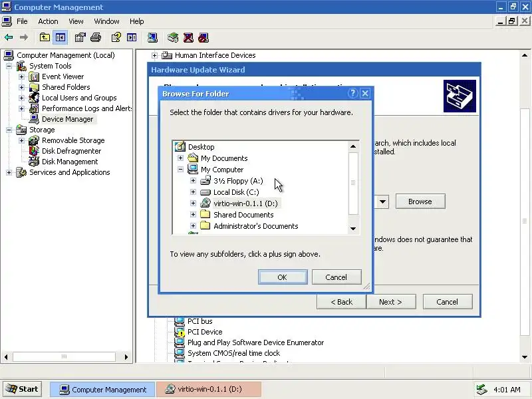
Task: Click the Local Users and Groups icon
Action: pyautogui.click(x=34, y=98)
